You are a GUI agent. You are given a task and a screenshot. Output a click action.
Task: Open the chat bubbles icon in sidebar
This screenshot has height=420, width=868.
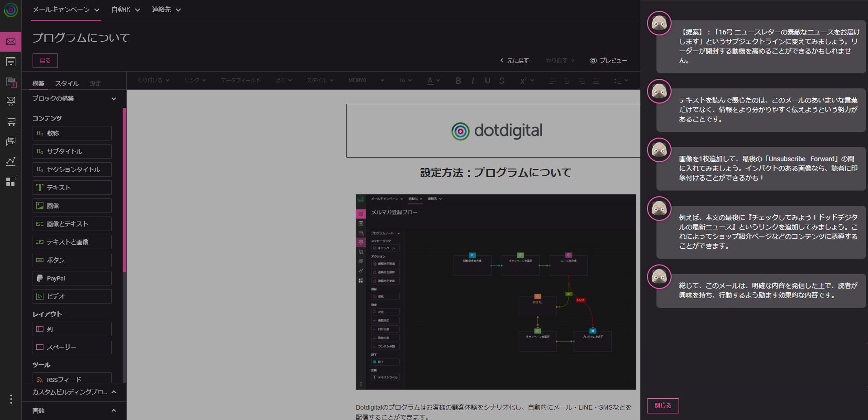pos(11,141)
